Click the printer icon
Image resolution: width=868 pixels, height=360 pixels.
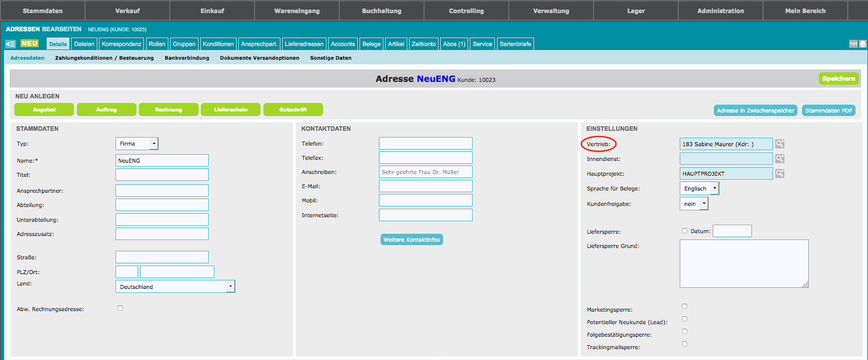pos(862,44)
